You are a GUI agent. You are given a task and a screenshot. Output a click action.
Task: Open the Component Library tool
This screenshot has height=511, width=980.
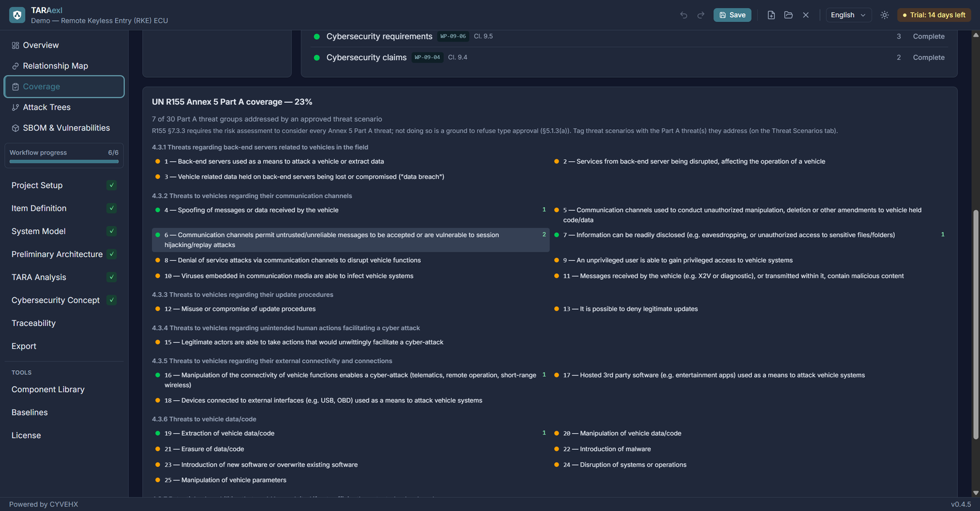pos(64,390)
